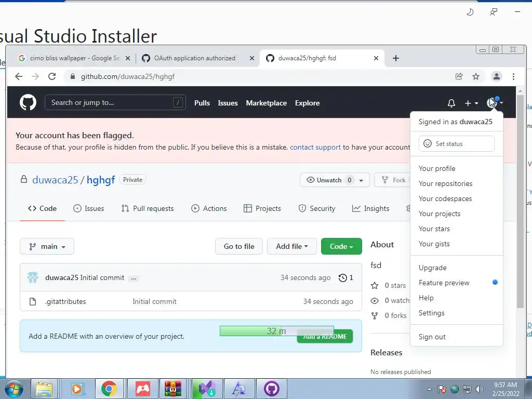Open the Windows Start orb
This screenshot has width=532, height=399.
click(x=14, y=389)
